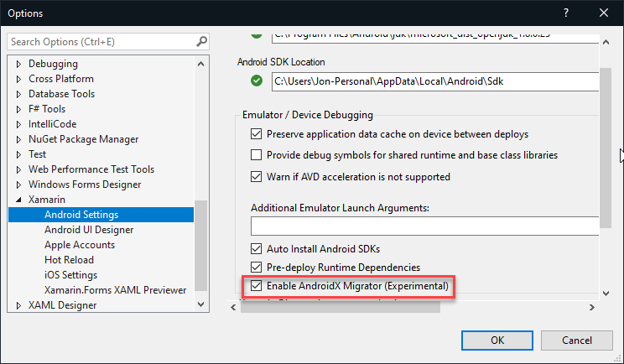This screenshot has width=624, height=364.
Task: Uncheck Enable AndroidX Migrator (Experimental)
Action: pos(257,286)
